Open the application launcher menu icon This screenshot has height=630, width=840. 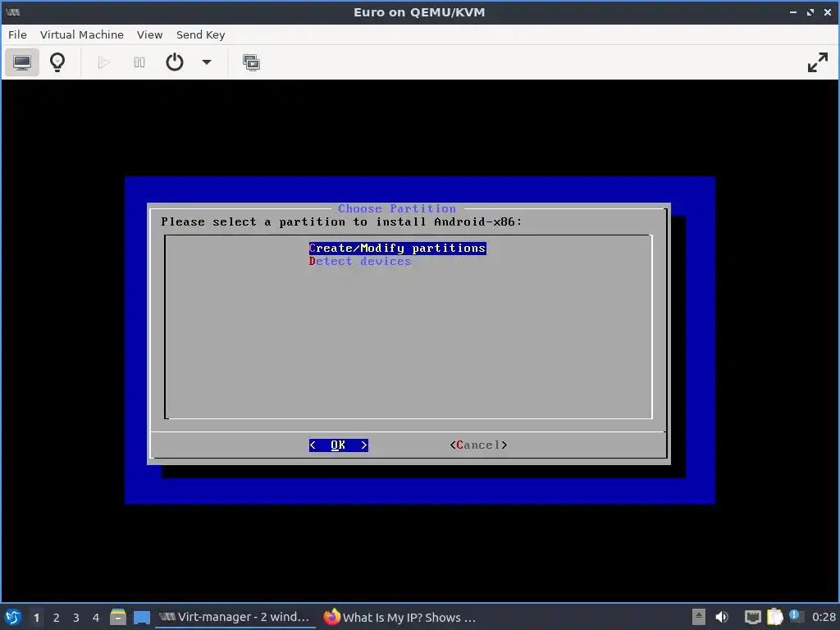13,617
